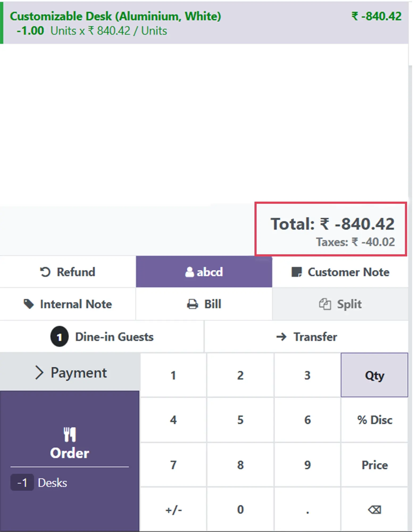Click the Split copy icon

point(325,304)
